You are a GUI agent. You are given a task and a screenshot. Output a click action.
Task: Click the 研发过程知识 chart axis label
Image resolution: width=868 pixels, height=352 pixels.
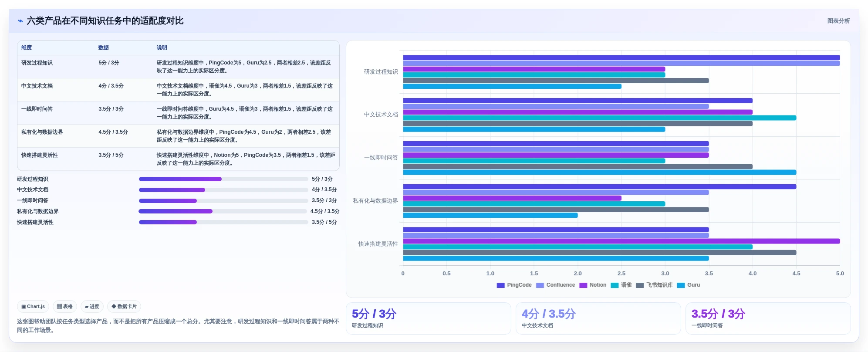(381, 72)
